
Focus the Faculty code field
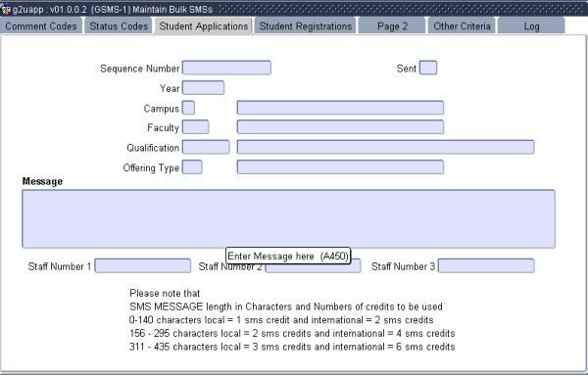coord(195,127)
